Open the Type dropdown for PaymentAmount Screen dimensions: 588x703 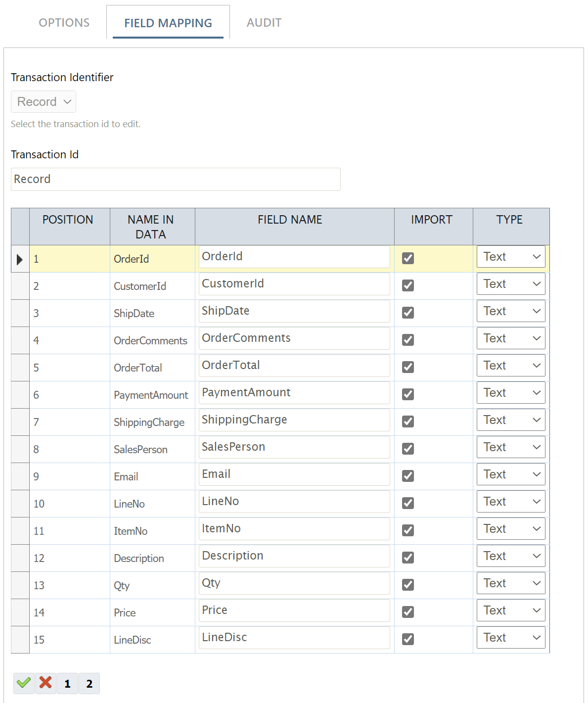tap(510, 392)
